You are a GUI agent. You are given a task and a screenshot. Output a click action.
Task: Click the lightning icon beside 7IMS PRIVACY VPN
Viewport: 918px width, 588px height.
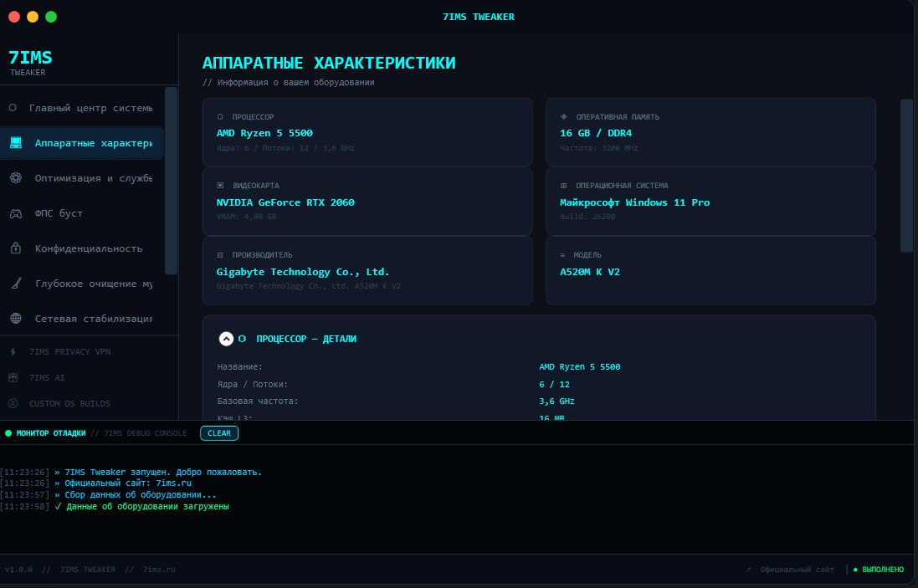pos(13,351)
